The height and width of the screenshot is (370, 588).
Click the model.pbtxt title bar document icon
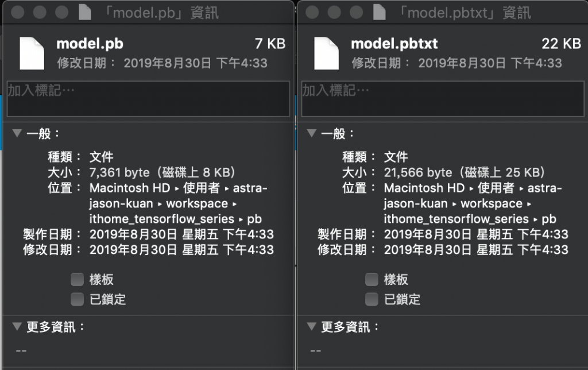click(379, 13)
